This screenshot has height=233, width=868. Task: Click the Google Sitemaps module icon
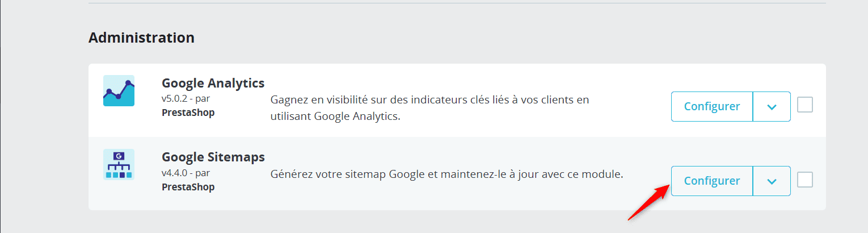tap(119, 165)
